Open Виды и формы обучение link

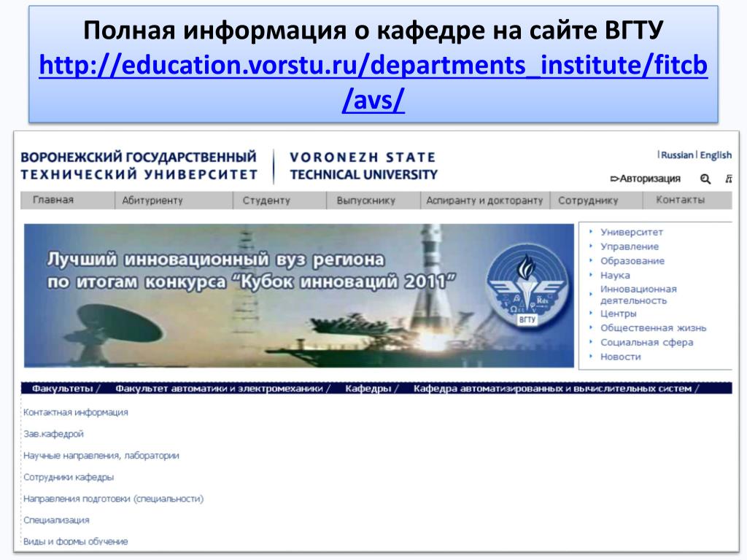point(76,542)
